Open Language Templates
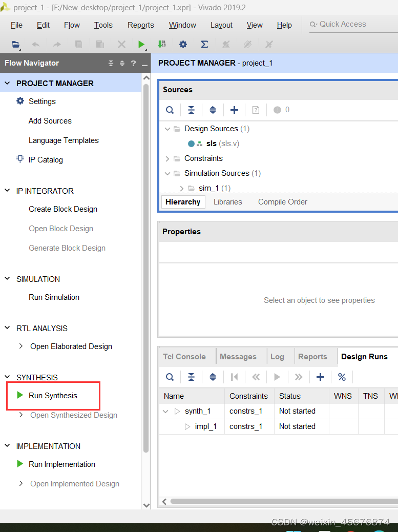Image resolution: width=398 pixels, height=532 pixels. tap(64, 140)
